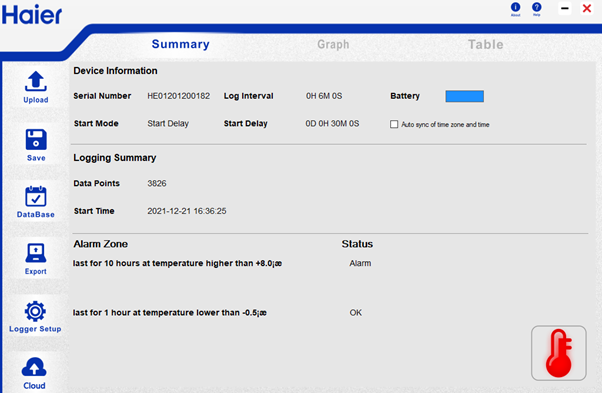Click start delay value 0D 0H 30M 0S
The width and height of the screenshot is (602, 393).
(332, 124)
